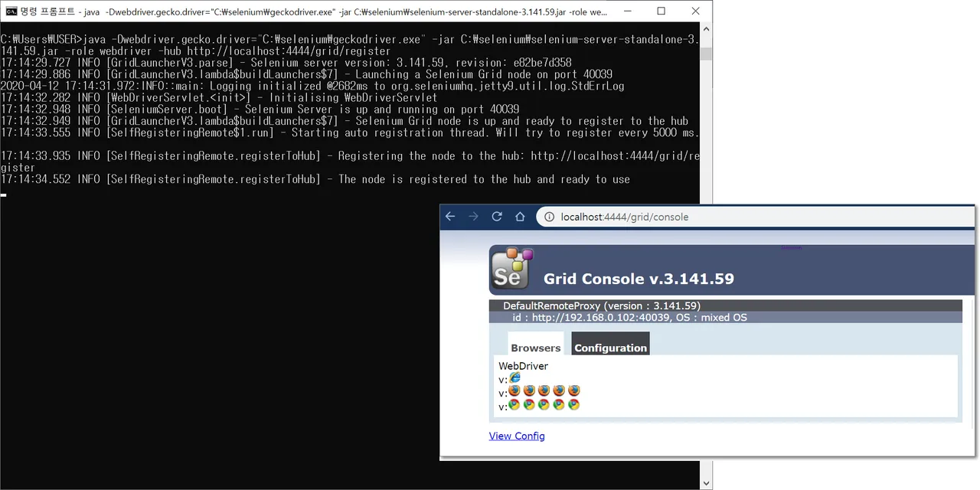Click 'ready to register to the hub' log line
This screenshot has height=490, width=980.
345,121
